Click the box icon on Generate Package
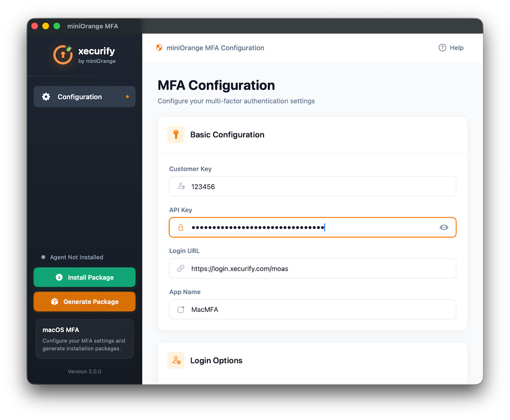The image size is (510, 420). (x=55, y=302)
